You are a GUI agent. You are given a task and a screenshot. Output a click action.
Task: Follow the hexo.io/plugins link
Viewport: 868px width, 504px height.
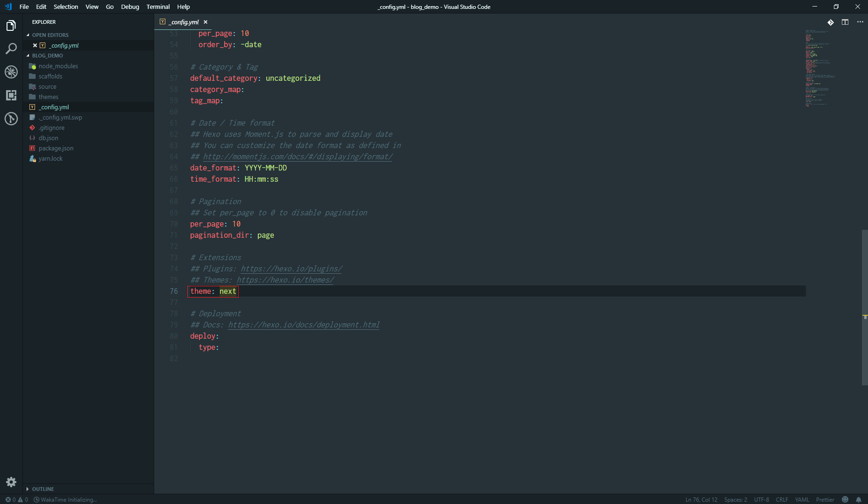point(292,269)
